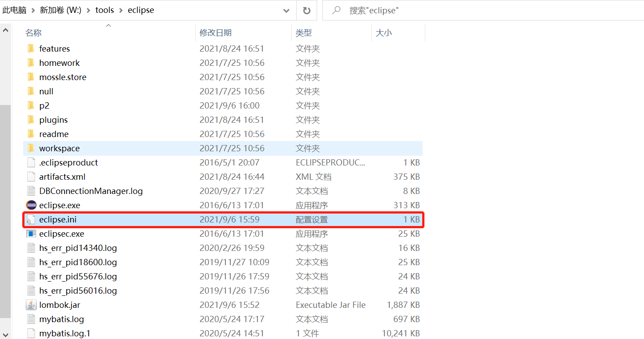This screenshot has width=644, height=339.
Task: Select the eclipse.ini configuration file icon
Action: point(31,219)
